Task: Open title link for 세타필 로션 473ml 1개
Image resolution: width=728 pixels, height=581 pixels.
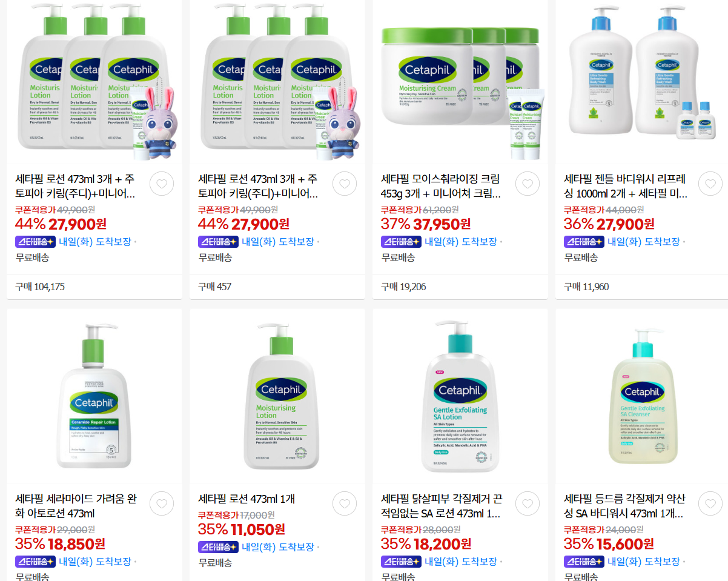Action: click(247, 499)
